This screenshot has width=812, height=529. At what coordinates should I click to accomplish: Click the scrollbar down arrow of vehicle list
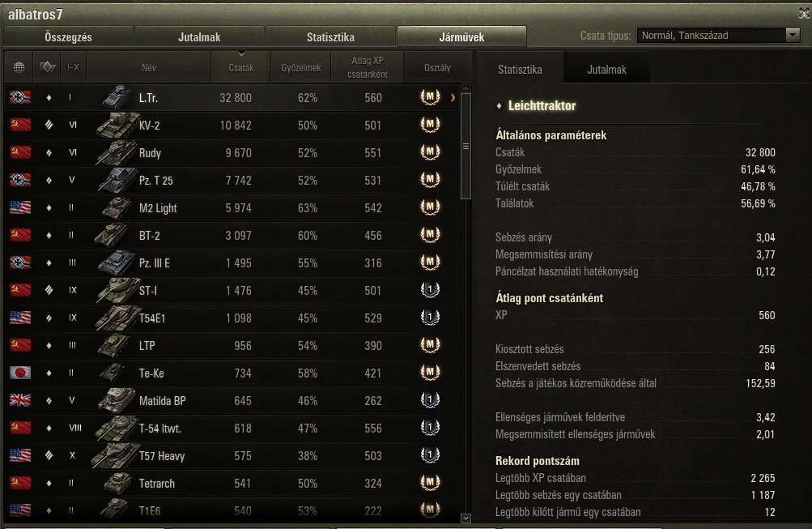[x=466, y=518]
